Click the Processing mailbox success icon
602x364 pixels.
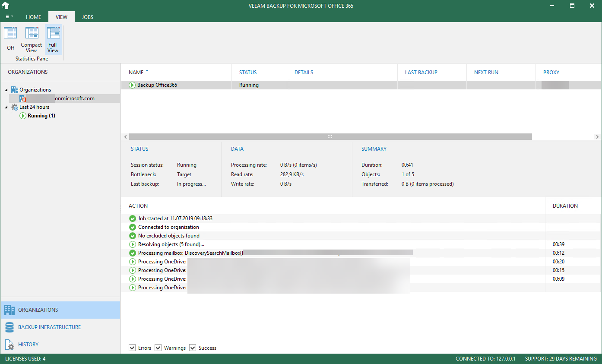[x=133, y=253]
